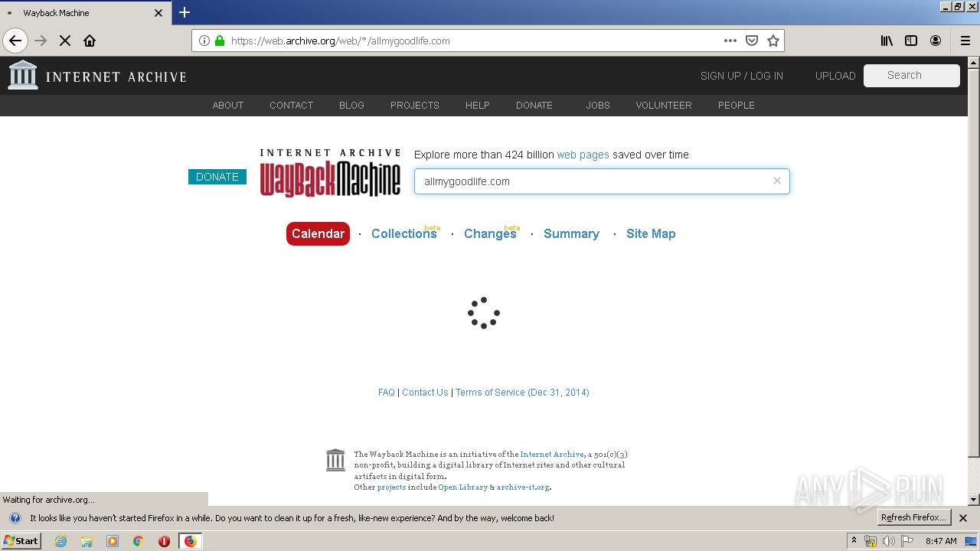The height and width of the screenshot is (551, 980).
Task: Go back with the Firefox back arrow
Action: coord(15,41)
